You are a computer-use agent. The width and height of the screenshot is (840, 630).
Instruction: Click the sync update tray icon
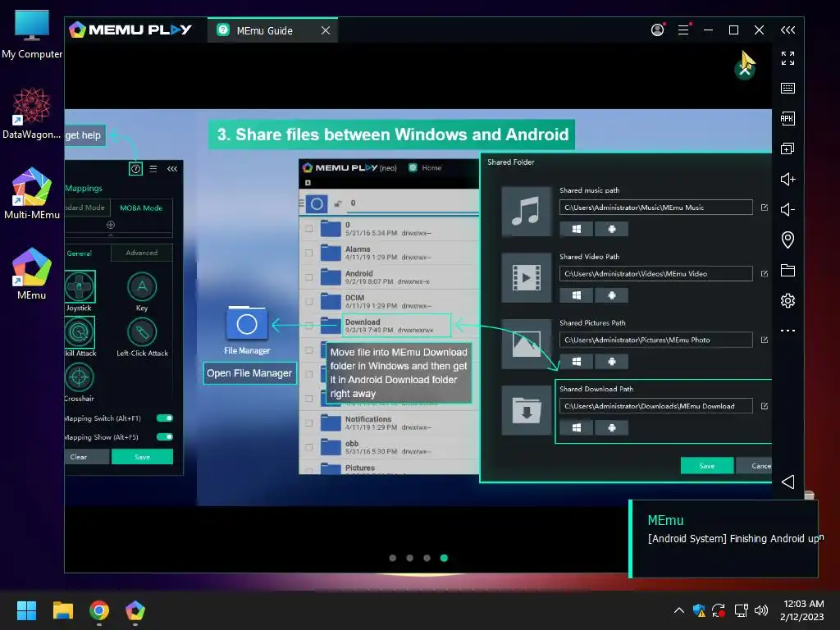719,610
